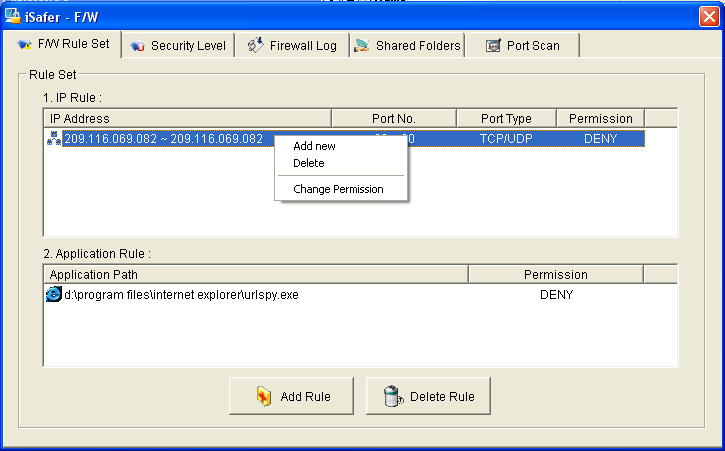Click the IP Address column header
This screenshot has width=725, height=451.
188,119
